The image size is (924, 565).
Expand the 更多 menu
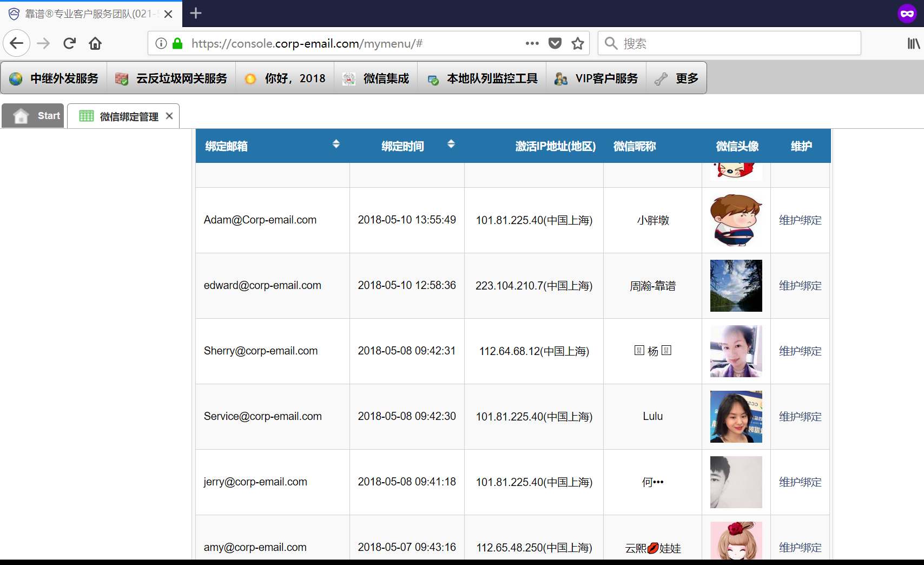pyautogui.click(x=677, y=78)
